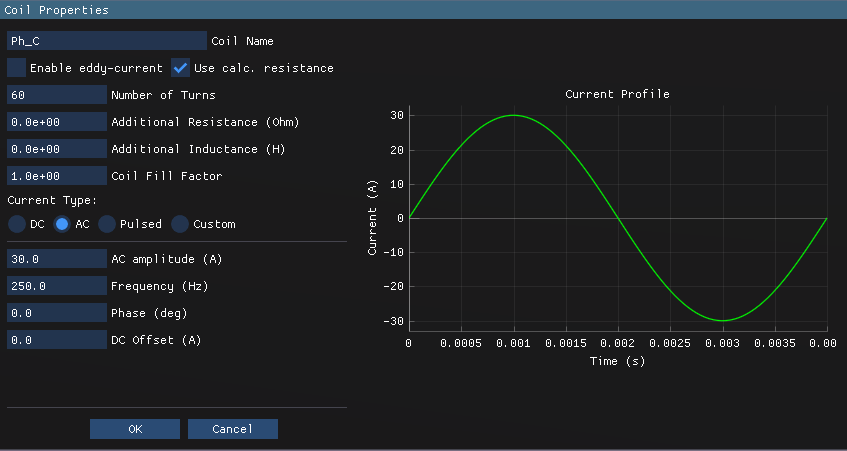Screen dimensions: 847x451
Task: Click Additional Resistance input field
Action: point(56,122)
